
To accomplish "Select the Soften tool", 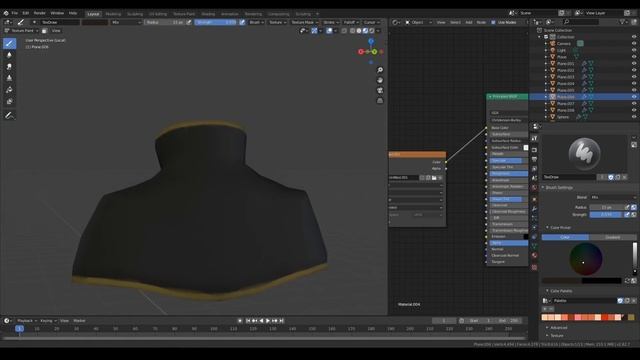I will (9, 55).
